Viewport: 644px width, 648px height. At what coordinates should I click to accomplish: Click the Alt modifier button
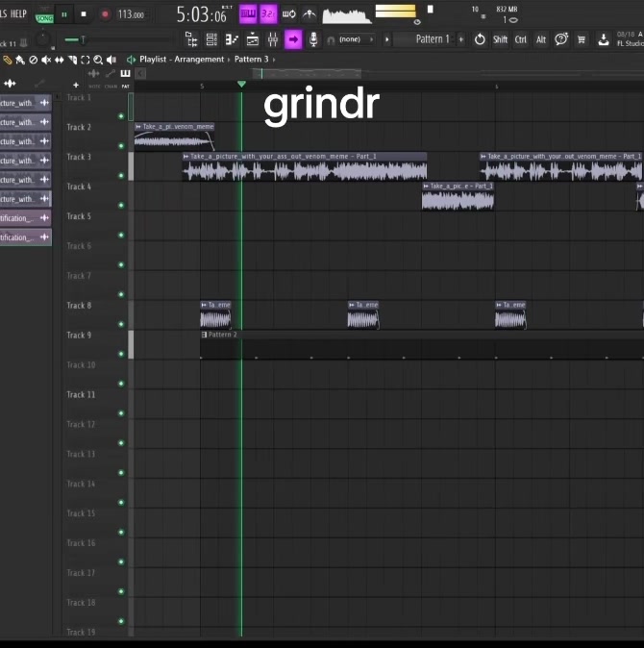coord(541,39)
